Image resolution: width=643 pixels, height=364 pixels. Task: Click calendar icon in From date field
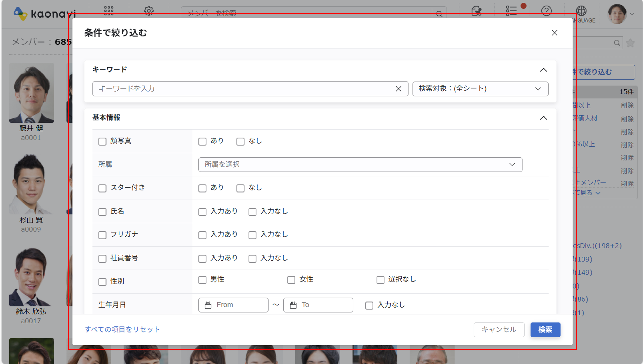click(x=208, y=305)
